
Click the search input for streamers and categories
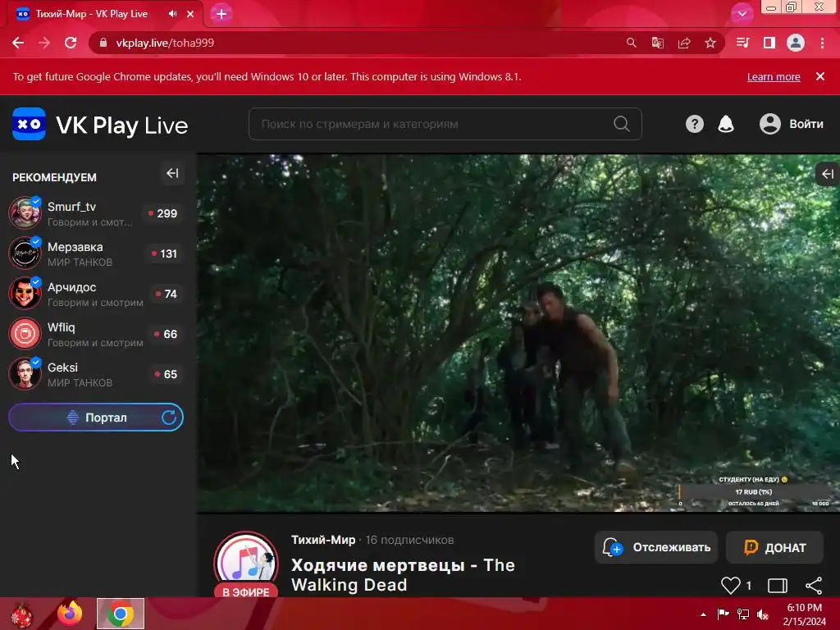coord(445,124)
